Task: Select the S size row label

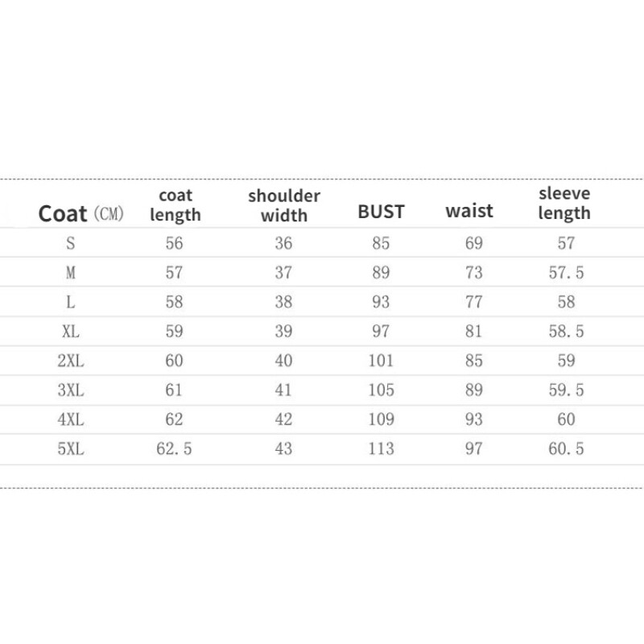Action: 70,243
